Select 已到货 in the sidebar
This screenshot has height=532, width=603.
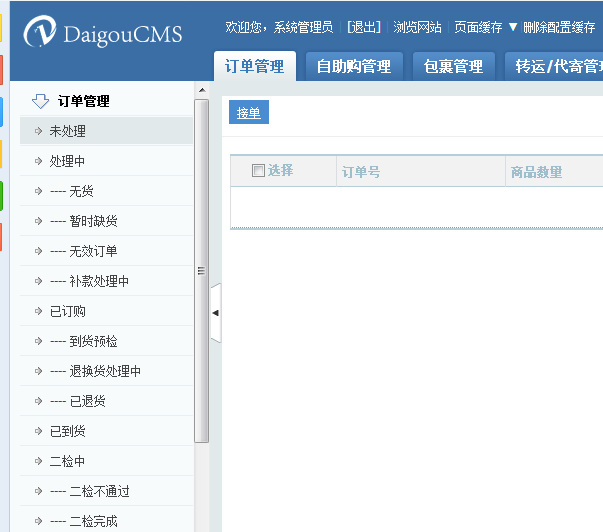click(x=107, y=431)
